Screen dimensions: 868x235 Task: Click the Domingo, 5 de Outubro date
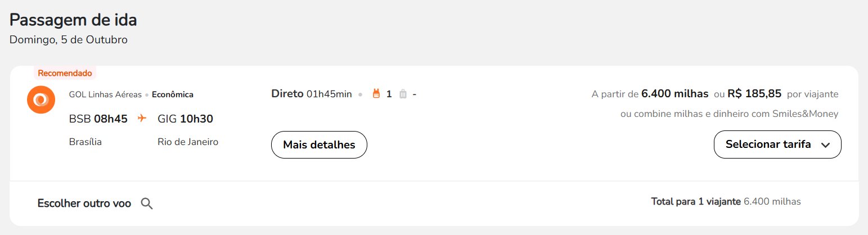[x=69, y=40]
